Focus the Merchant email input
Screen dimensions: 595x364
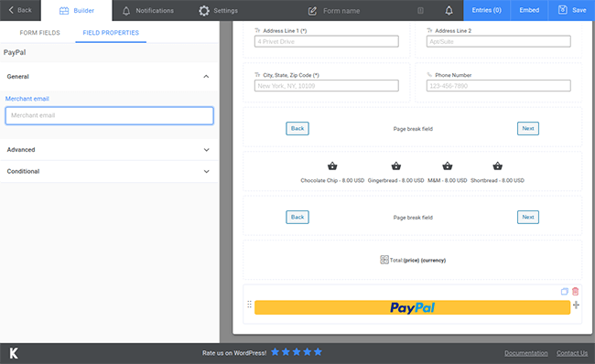point(109,115)
